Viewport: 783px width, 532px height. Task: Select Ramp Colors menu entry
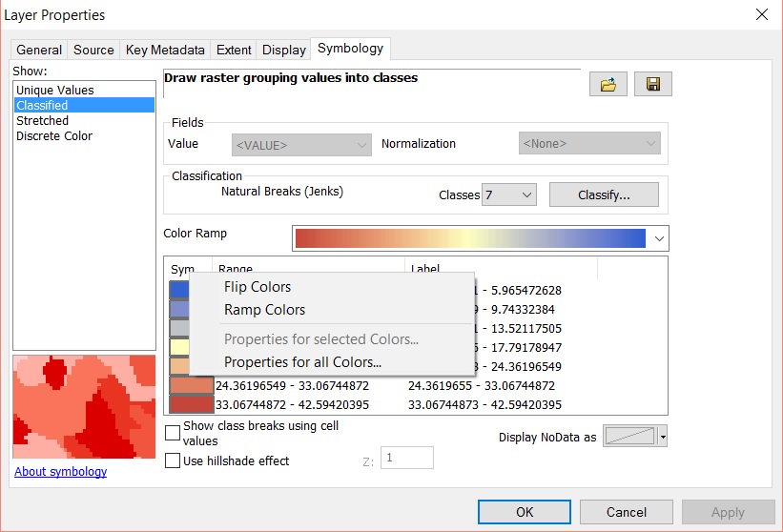point(264,310)
